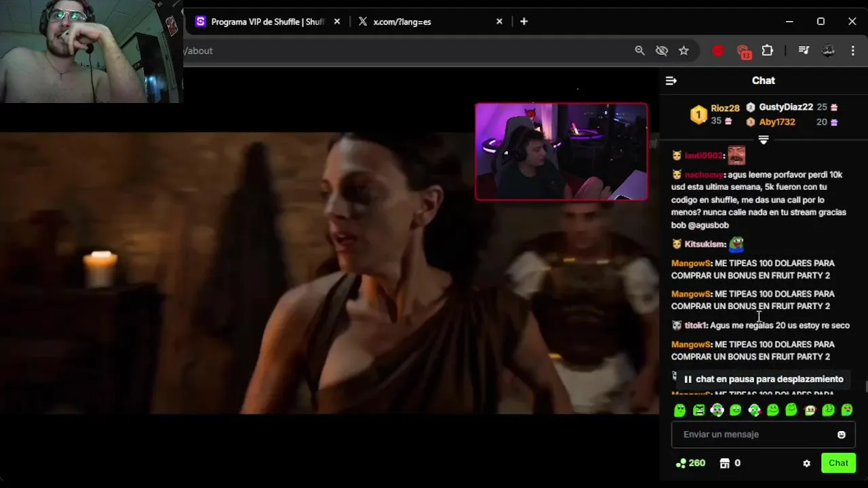Image resolution: width=868 pixels, height=488 pixels.
Task: Click username nachoouy in chat
Action: [x=704, y=175]
